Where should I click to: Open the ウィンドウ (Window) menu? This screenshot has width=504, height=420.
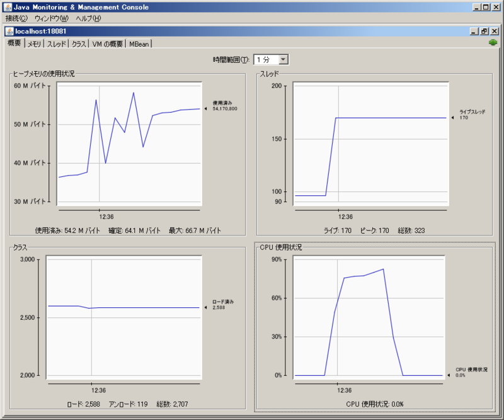(x=52, y=18)
